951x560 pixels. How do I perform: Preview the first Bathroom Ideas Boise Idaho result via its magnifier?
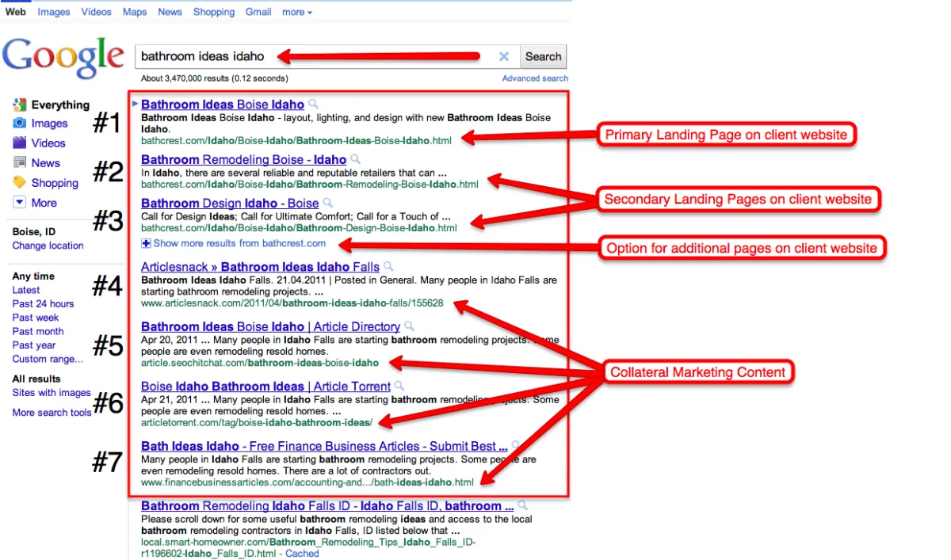pos(313,104)
